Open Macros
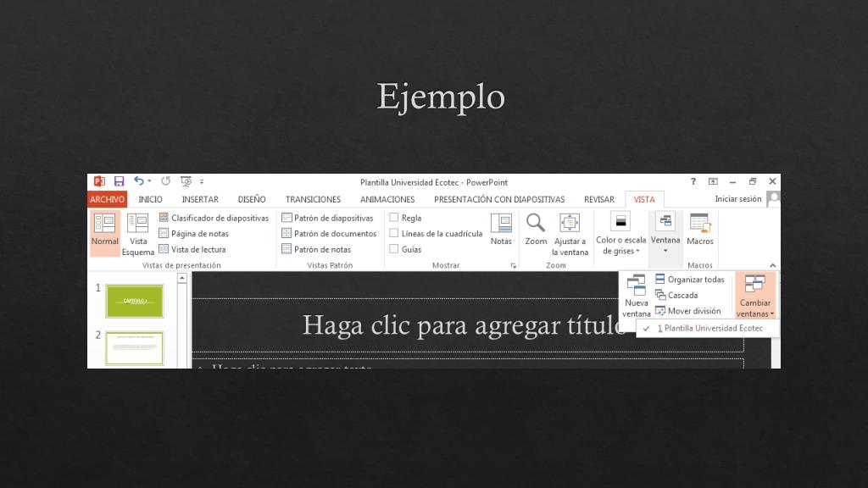Image resolution: width=868 pixels, height=488 pixels. tap(699, 229)
